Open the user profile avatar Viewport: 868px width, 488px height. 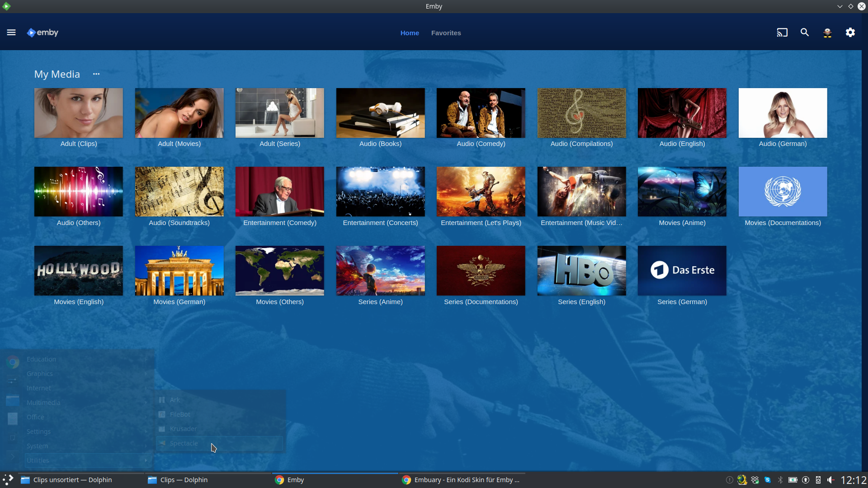(x=827, y=33)
